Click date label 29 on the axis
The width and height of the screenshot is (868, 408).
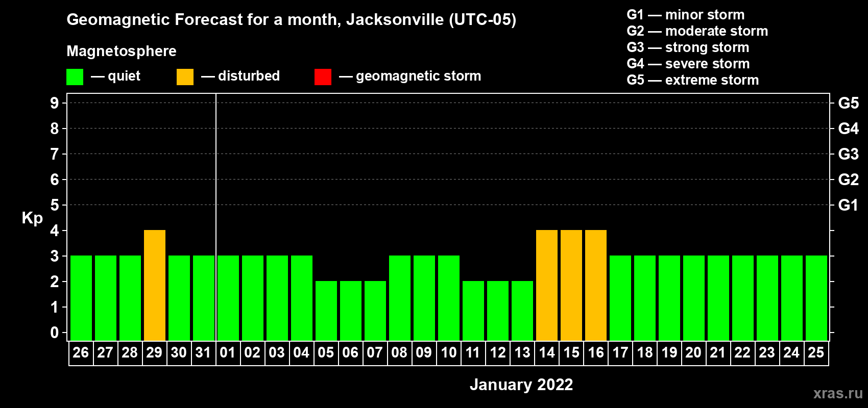pyautogui.click(x=154, y=352)
